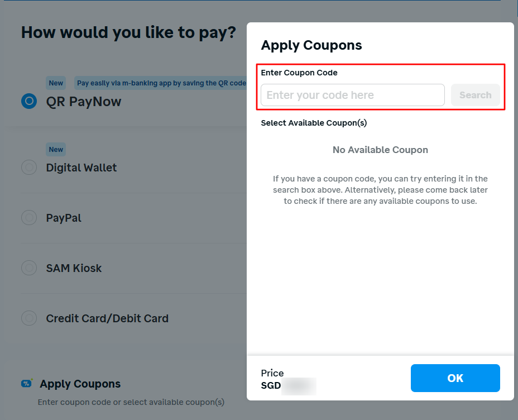
Task: Click the SAM Kiosk option label
Action: click(x=74, y=268)
